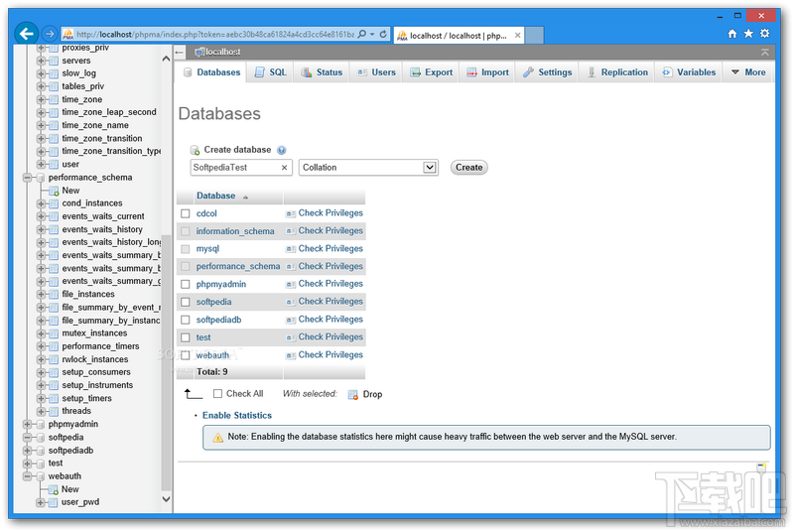Tick the softpediadb database checkbox
The image size is (794, 532).
coord(186,320)
